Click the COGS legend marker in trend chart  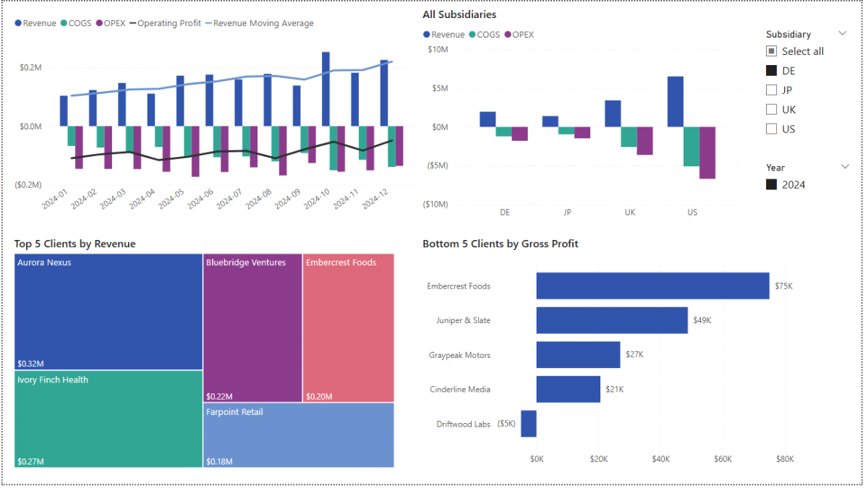coord(64,23)
